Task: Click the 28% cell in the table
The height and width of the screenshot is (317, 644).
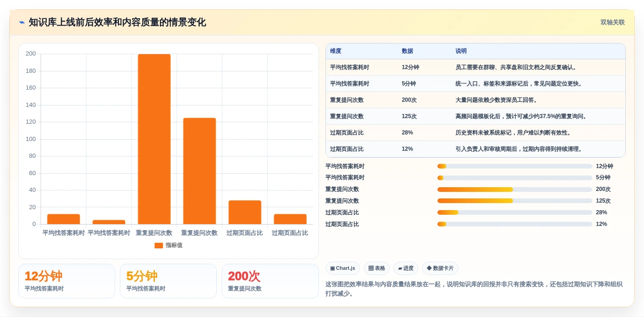Action: click(408, 133)
